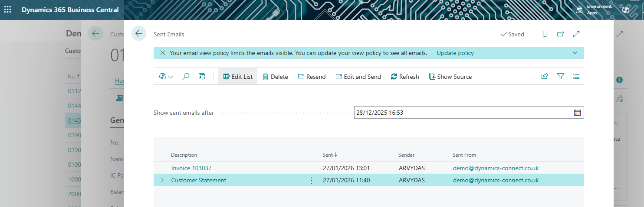The image size is (644, 207).
Task: Open row options for Customer Statement
Action: 311,180
